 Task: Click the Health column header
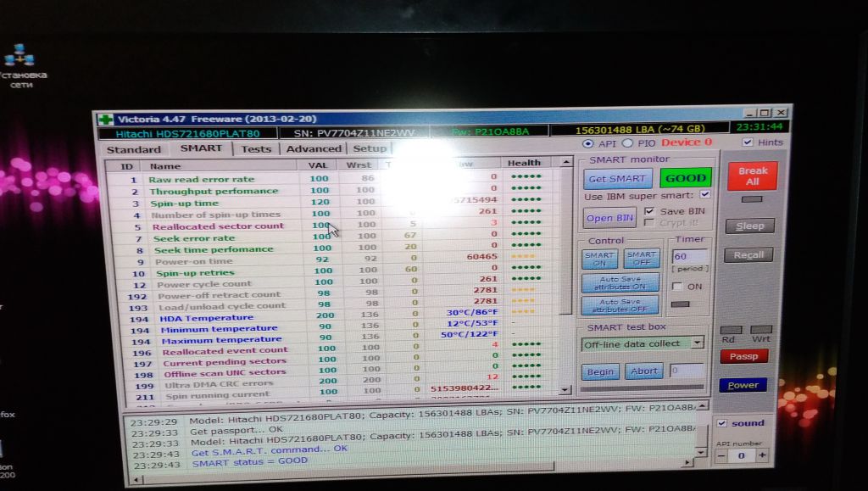524,163
